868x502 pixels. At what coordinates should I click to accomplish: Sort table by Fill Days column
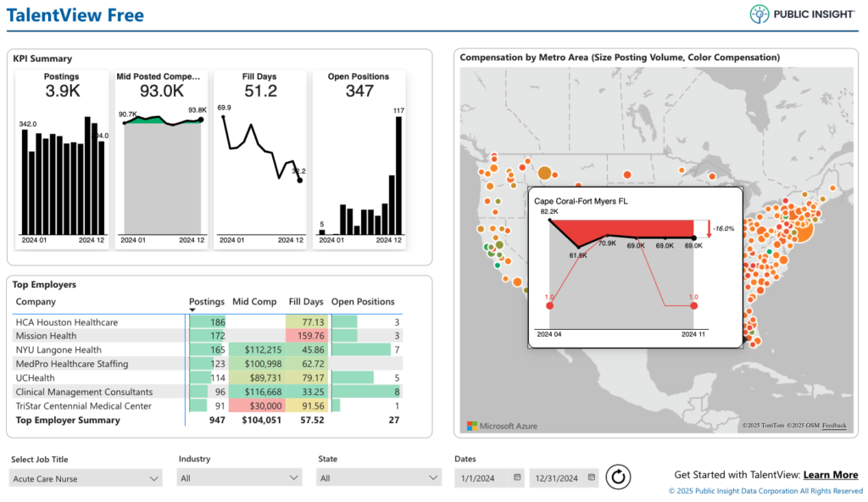pyautogui.click(x=305, y=302)
